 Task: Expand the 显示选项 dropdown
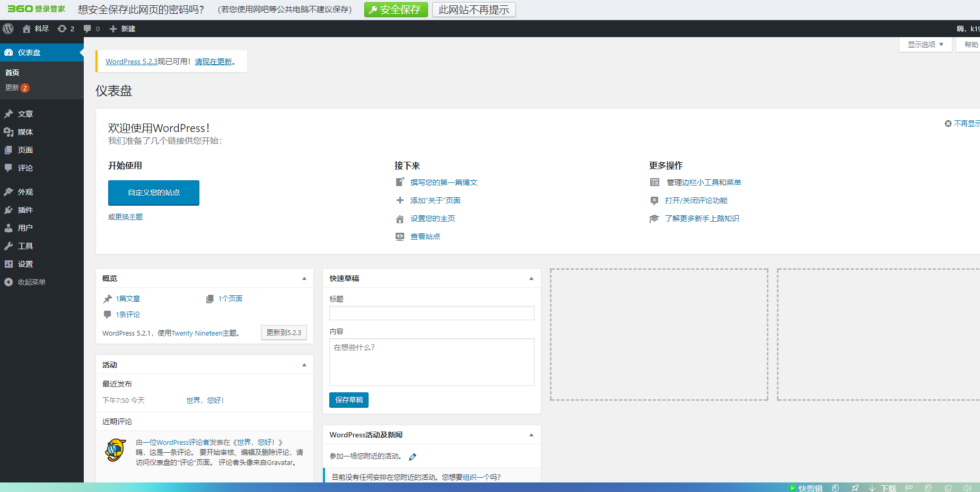[x=925, y=45]
